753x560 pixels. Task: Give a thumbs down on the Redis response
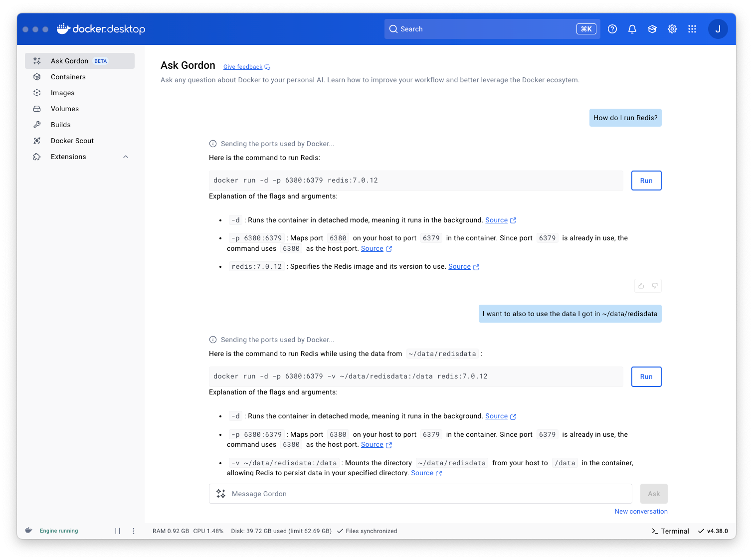point(655,285)
